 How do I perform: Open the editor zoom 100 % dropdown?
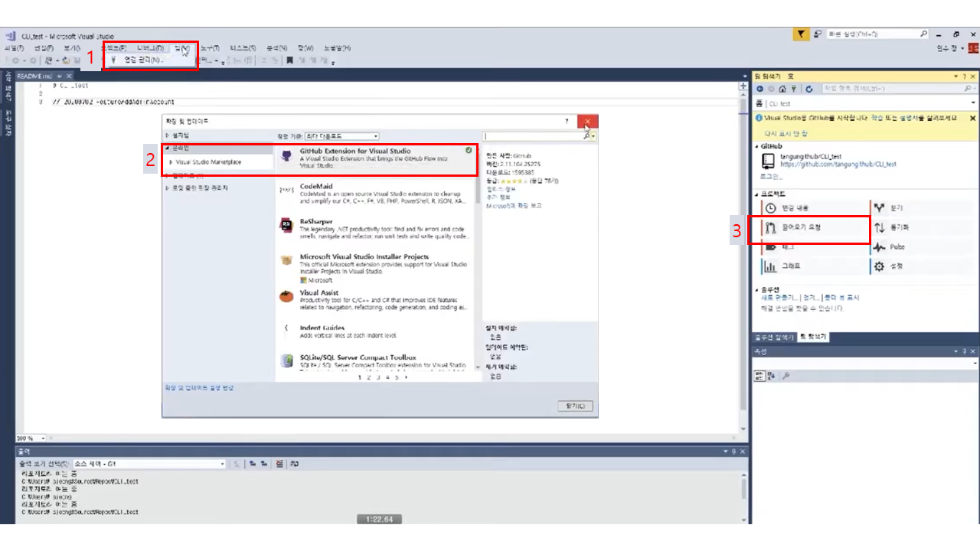pos(31,438)
